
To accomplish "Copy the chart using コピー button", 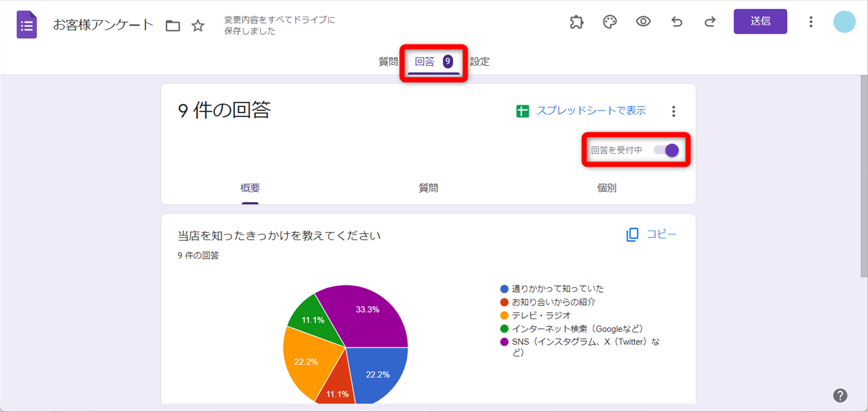I will point(652,234).
